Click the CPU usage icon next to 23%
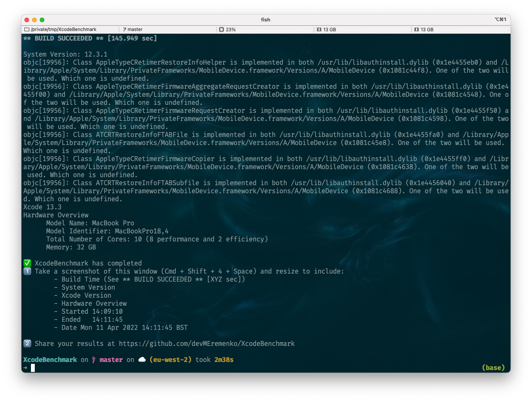Image resolution: width=532 pixels, height=401 pixels. point(221,29)
